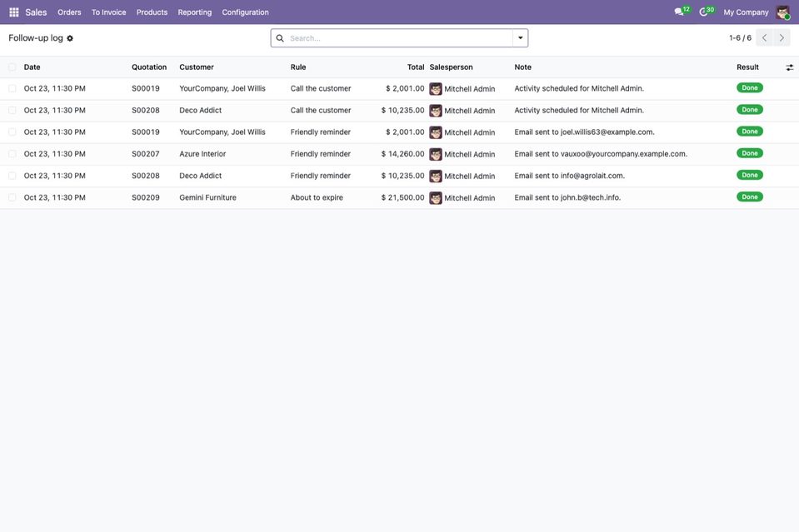Open the My Company switcher
This screenshot has height=532, width=799.
tap(746, 12)
